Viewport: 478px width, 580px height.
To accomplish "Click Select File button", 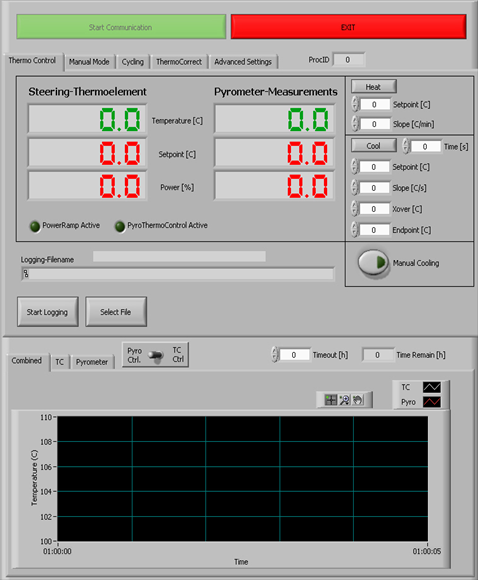I will tap(116, 312).
